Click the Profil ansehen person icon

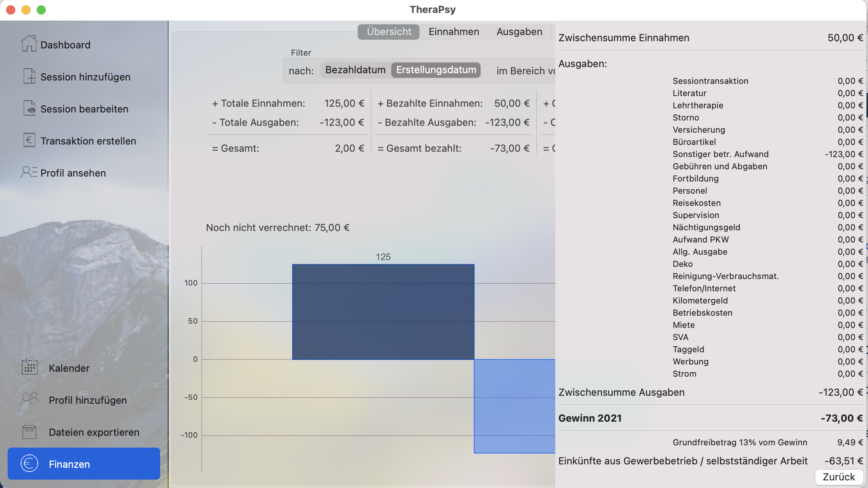[x=29, y=172]
